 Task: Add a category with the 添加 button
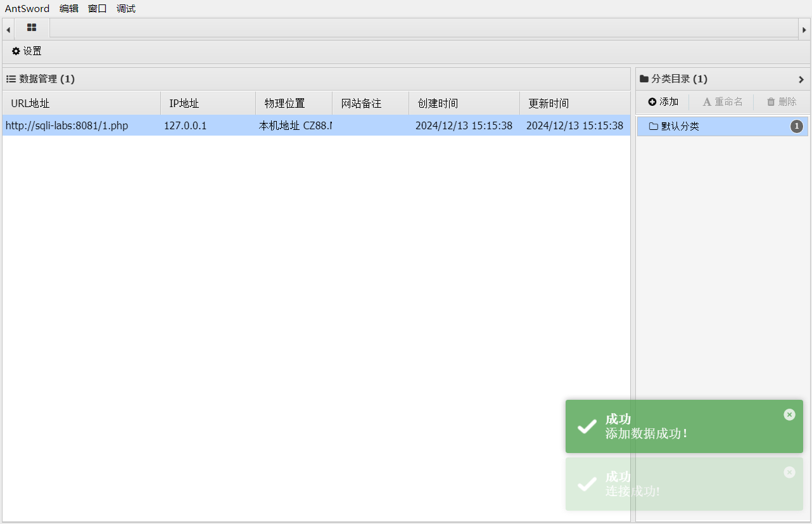663,102
